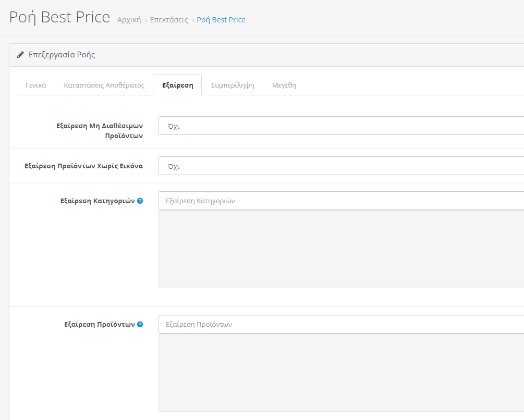
Task: Open the Γενικά tab
Action: tap(36, 85)
